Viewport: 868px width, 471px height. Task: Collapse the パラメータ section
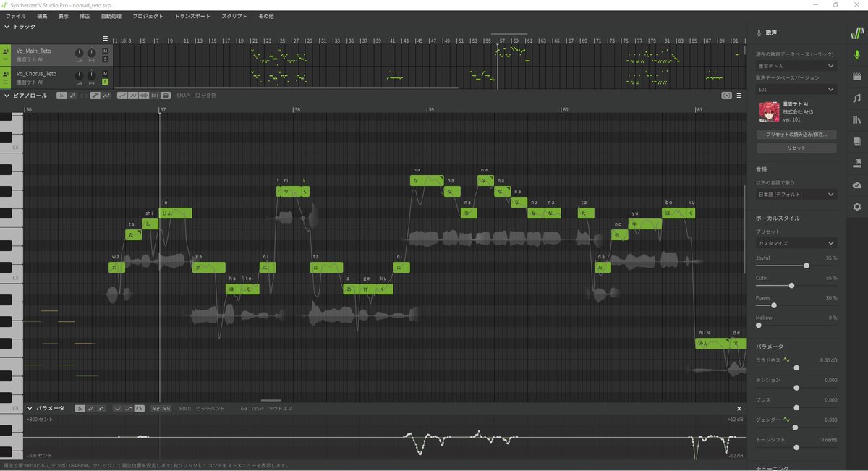[28, 409]
